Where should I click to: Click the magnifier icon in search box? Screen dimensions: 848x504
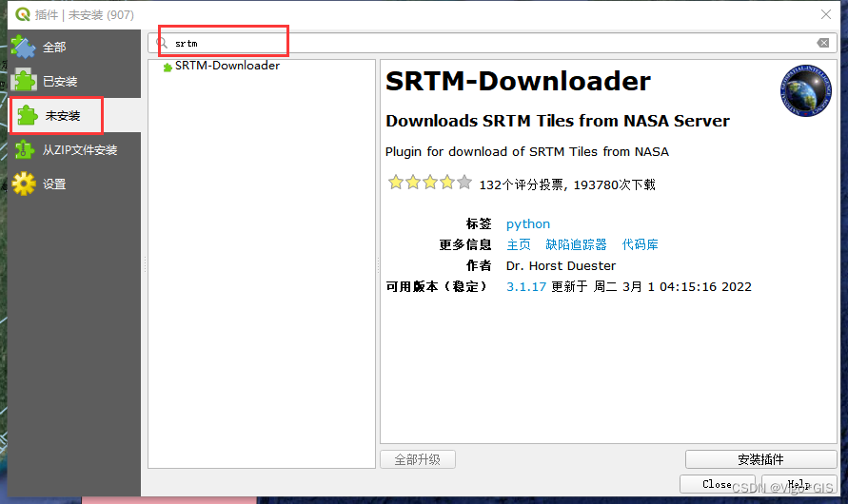(x=162, y=43)
